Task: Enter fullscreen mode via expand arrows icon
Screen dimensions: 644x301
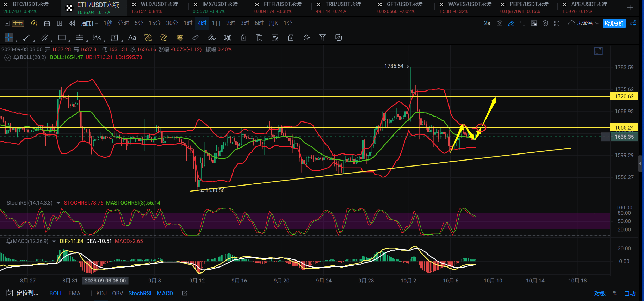Action: tap(557, 23)
